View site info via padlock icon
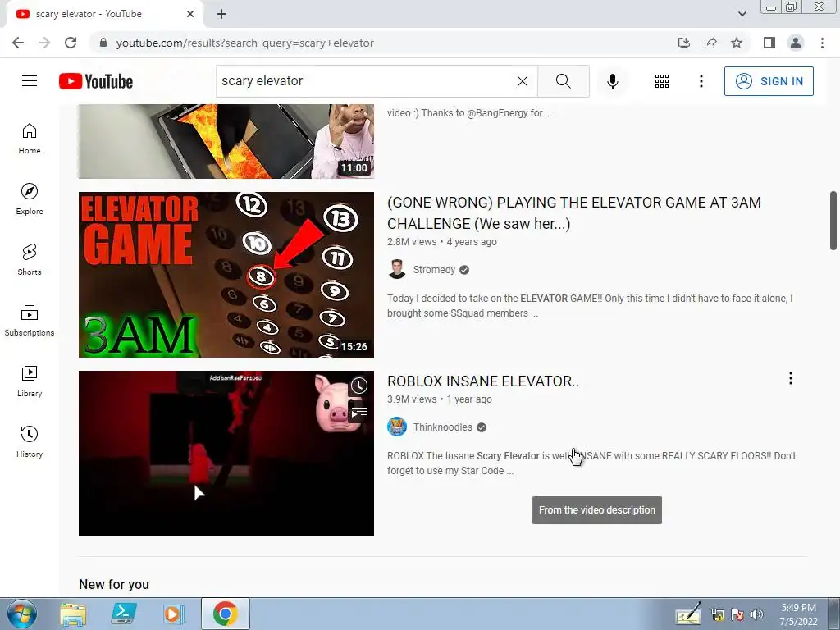 [103, 43]
